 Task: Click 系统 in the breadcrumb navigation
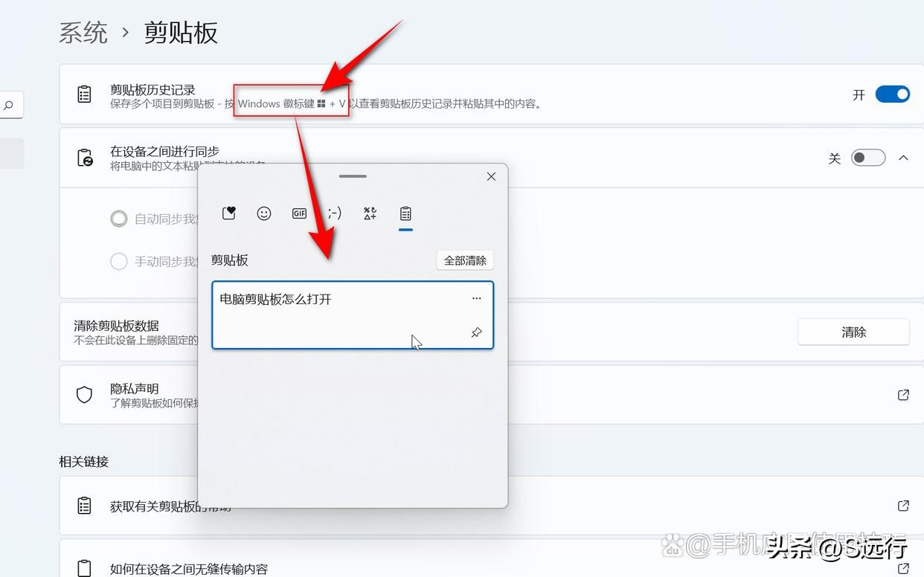click(83, 33)
